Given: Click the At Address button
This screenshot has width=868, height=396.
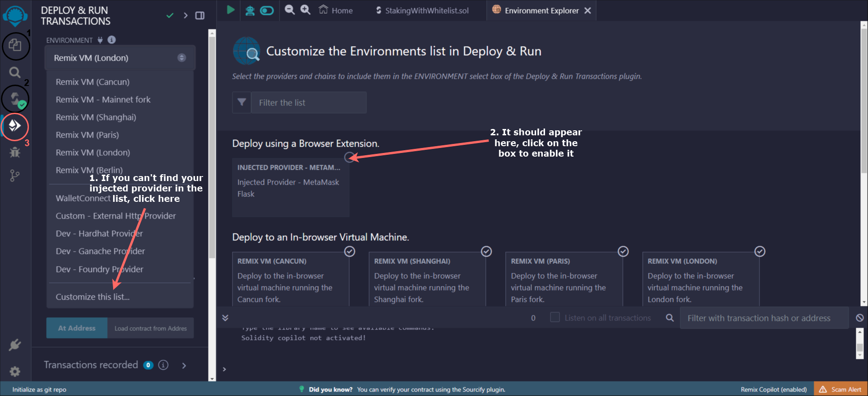Looking at the screenshot, I should point(77,328).
